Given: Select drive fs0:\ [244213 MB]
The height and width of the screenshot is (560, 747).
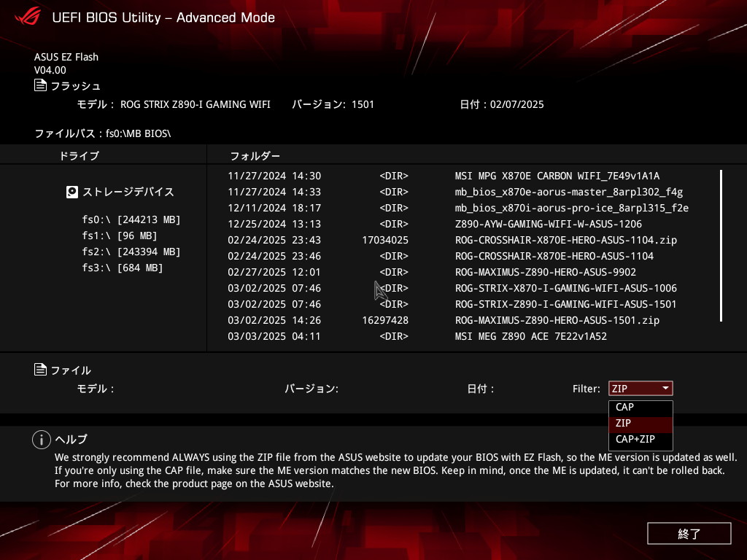Looking at the screenshot, I should 131,219.
